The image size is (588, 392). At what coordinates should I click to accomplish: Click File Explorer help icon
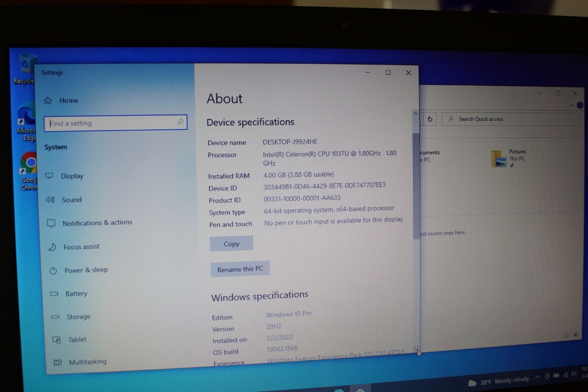coord(580,105)
